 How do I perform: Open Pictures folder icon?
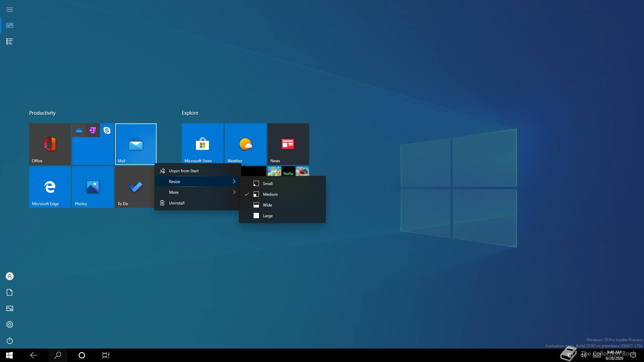(10, 308)
